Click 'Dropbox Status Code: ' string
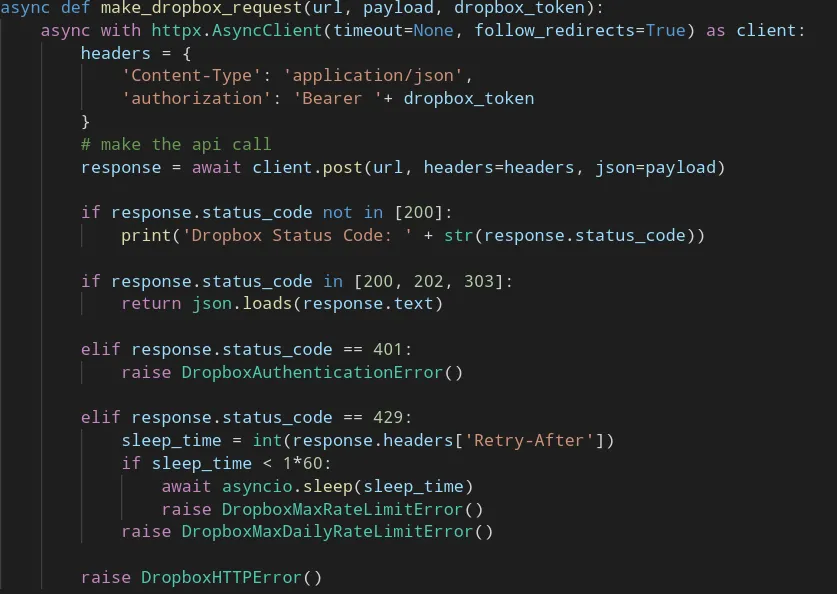Screen dimensions: 837x594 [x=297, y=235]
